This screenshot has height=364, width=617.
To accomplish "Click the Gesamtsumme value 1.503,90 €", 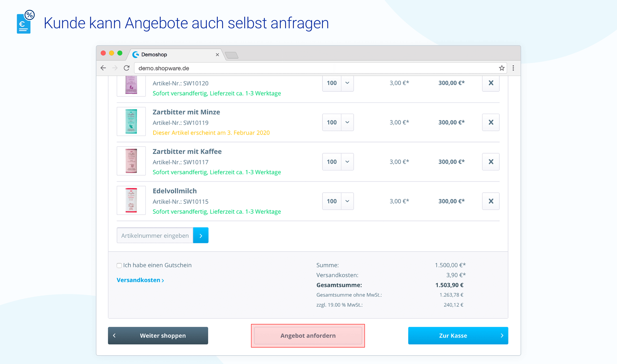I will (x=449, y=285).
